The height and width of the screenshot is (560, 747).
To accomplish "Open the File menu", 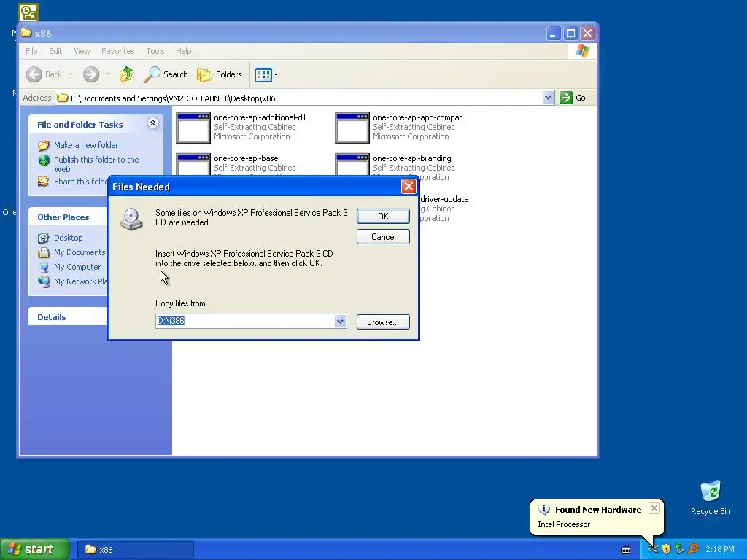I will pos(31,51).
